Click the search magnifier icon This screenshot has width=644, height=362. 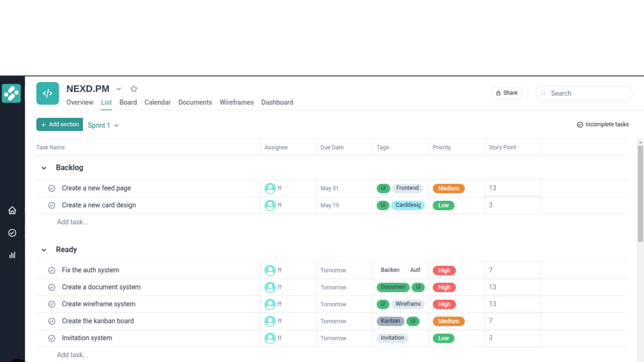pos(543,93)
